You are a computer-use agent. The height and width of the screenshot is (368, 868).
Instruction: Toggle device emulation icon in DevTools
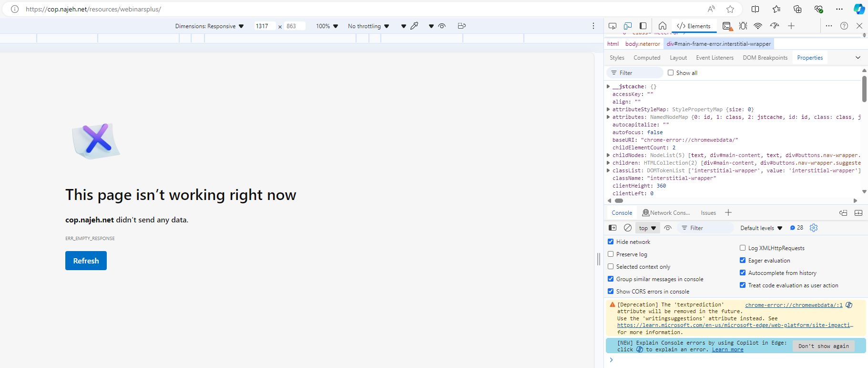click(x=628, y=26)
